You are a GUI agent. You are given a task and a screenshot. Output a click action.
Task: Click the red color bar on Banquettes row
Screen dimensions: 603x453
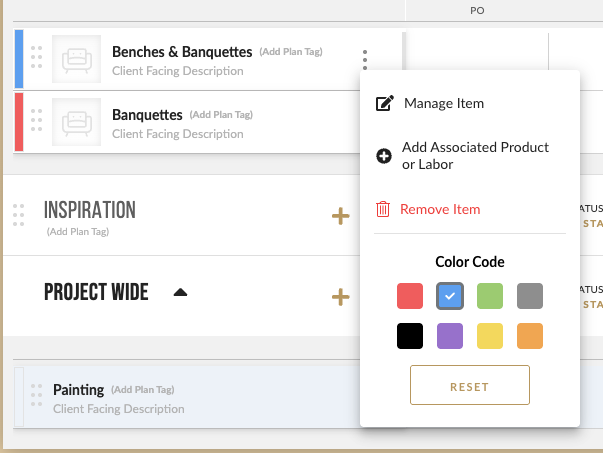click(x=19, y=122)
